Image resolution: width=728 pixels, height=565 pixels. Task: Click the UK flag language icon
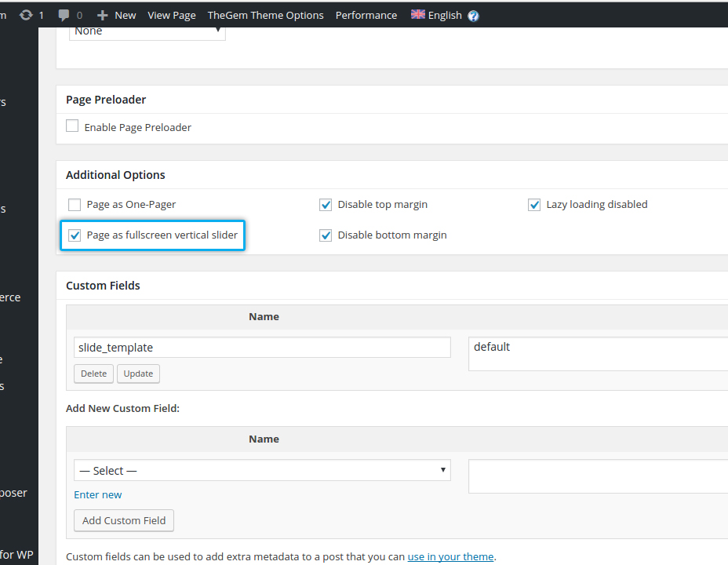coord(418,14)
